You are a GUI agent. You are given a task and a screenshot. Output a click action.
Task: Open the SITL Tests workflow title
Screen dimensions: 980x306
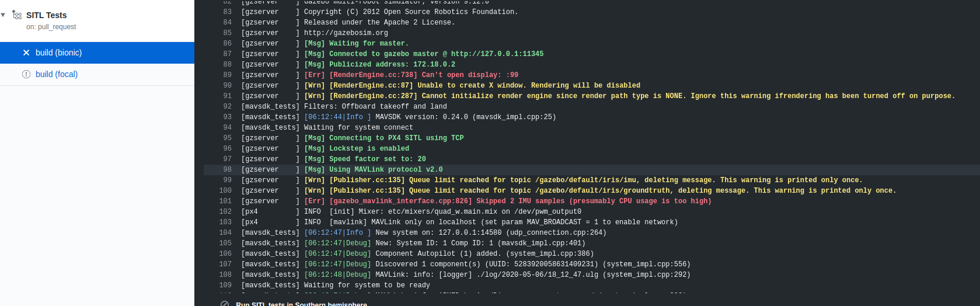pos(46,15)
